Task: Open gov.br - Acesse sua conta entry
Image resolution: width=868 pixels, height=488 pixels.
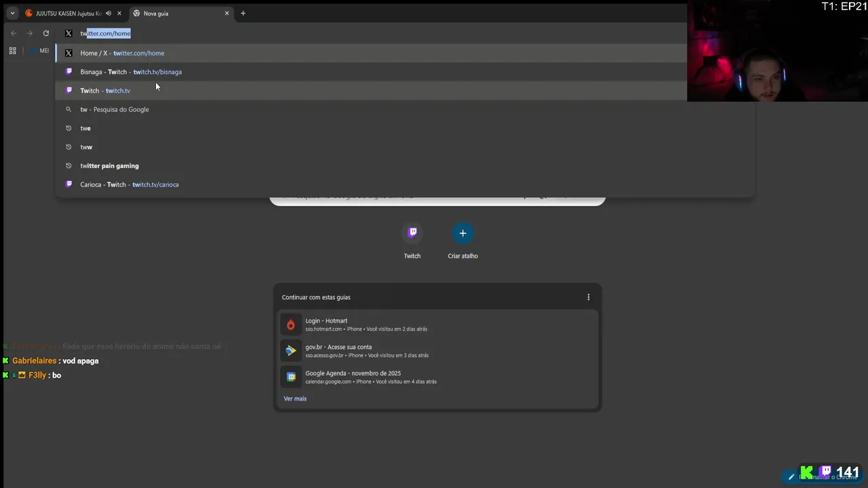Action: click(437, 350)
